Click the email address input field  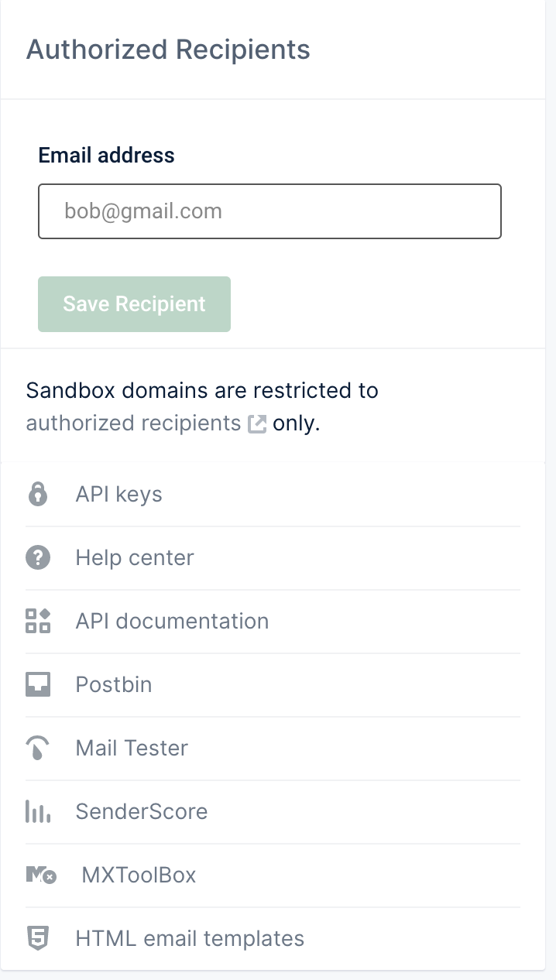tap(269, 211)
